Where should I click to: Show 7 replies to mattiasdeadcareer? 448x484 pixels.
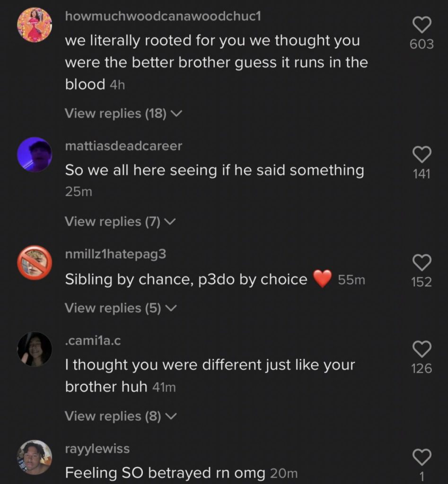[x=120, y=221]
